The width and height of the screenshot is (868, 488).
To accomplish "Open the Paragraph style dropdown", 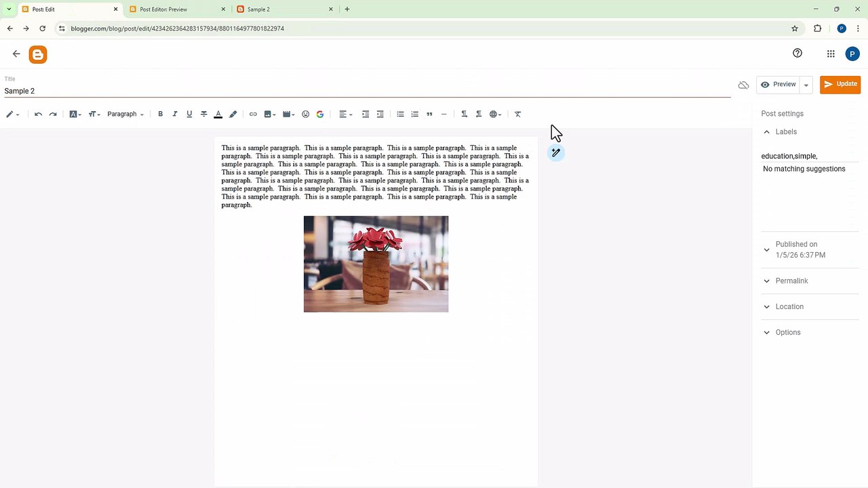I will coord(125,114).
